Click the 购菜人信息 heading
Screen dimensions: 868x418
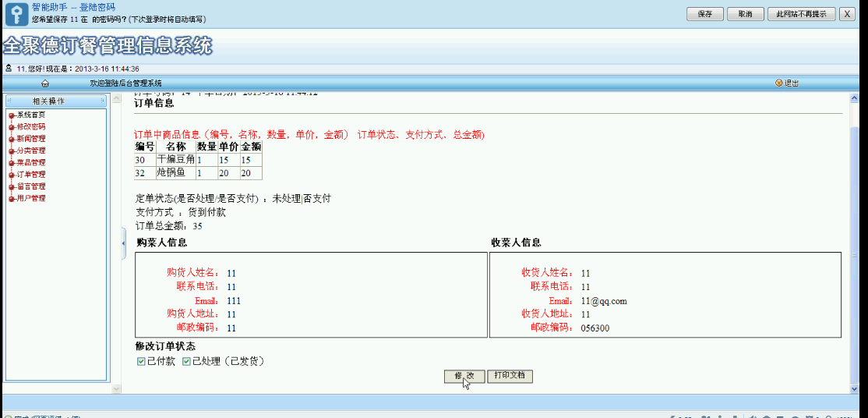(161, 243)
